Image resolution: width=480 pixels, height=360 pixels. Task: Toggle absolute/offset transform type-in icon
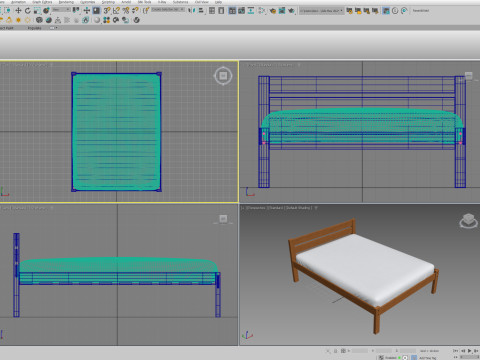point(343,351)
